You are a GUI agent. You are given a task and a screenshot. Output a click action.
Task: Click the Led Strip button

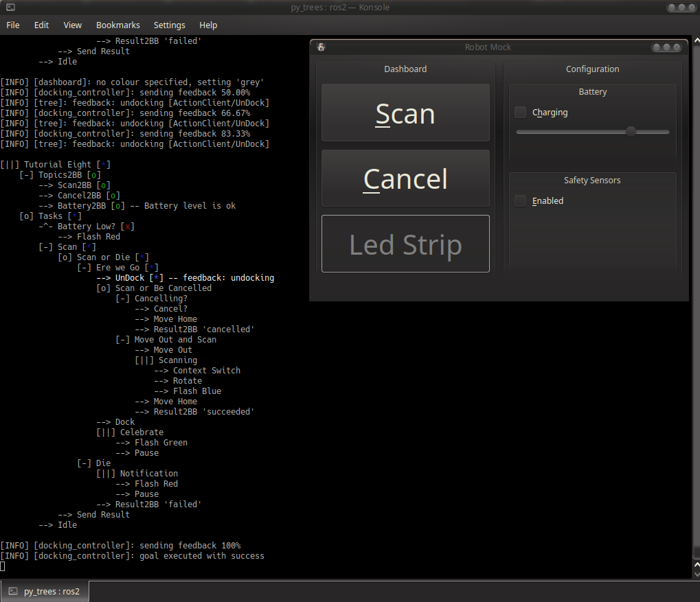click(405, 244)
